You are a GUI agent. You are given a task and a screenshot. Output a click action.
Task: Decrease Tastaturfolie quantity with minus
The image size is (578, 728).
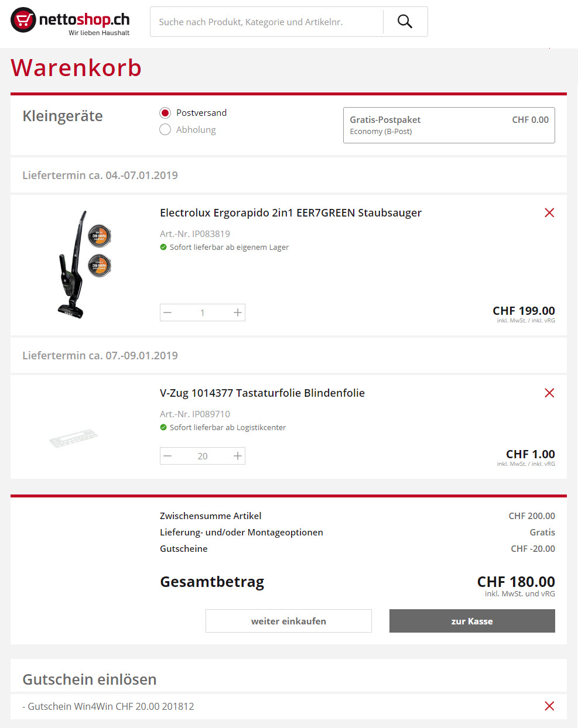pos(168,456)
